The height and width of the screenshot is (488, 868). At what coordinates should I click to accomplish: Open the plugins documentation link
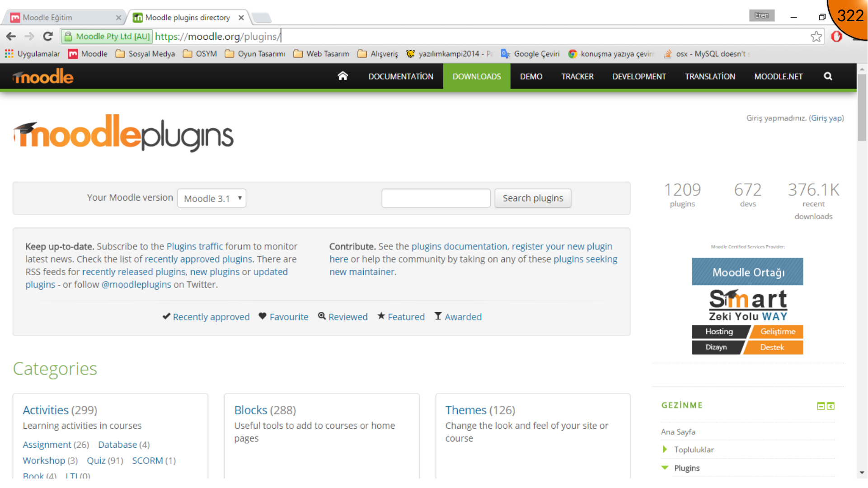[x=459, y=246]
